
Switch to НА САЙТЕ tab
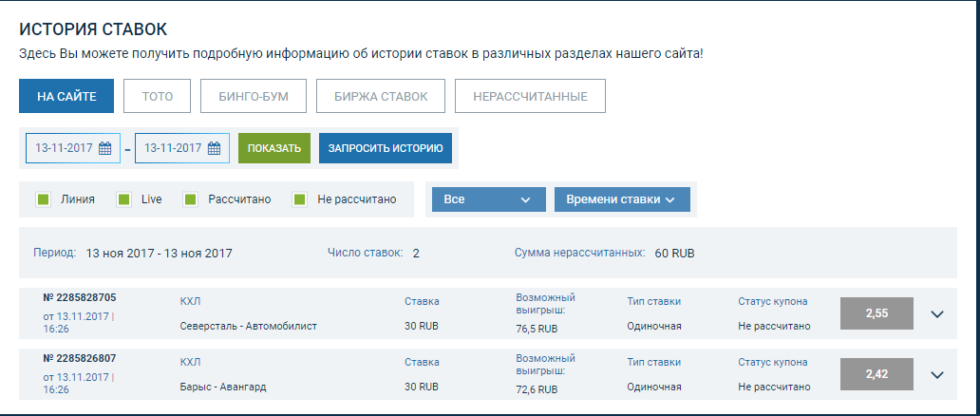pyautogui.click(x=66, y=96)
